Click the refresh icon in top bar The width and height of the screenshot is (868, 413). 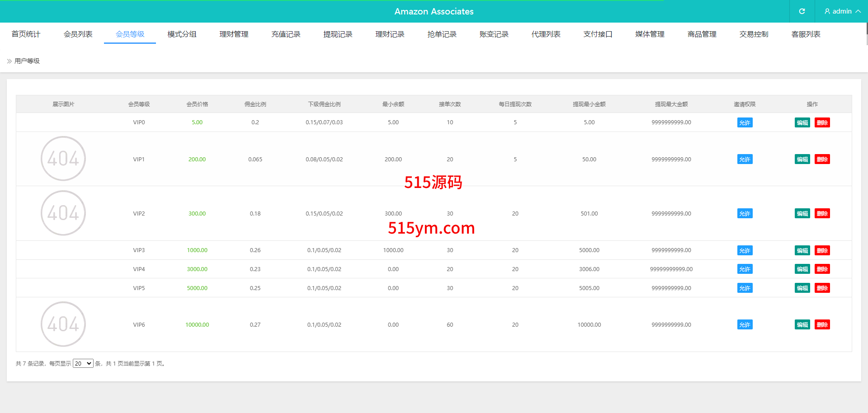[802, 11]
